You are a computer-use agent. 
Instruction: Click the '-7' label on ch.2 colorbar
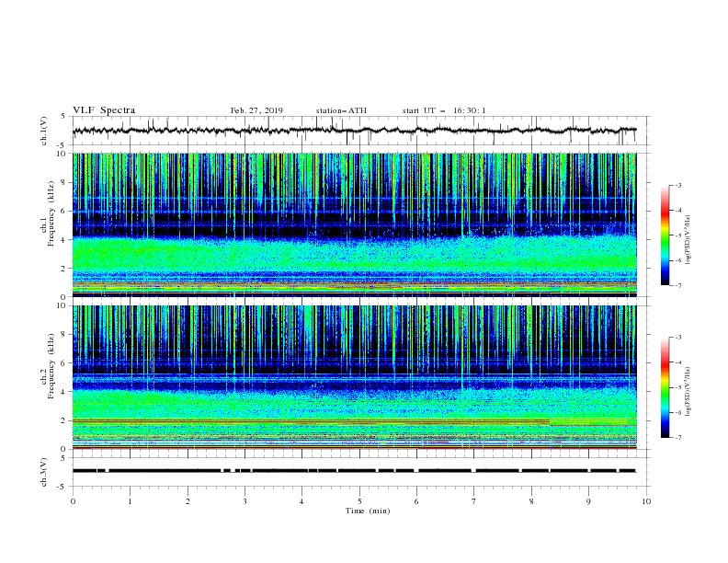pos(677,437)
